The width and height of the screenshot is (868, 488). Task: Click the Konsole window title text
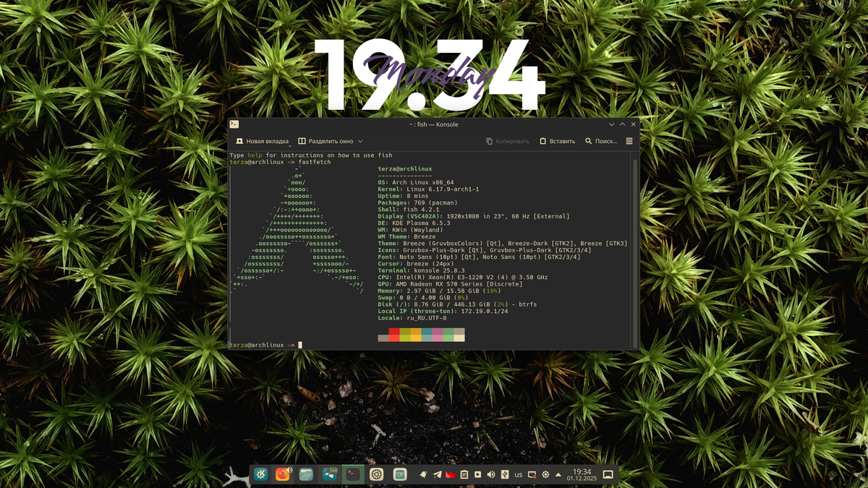pos(433,124)
